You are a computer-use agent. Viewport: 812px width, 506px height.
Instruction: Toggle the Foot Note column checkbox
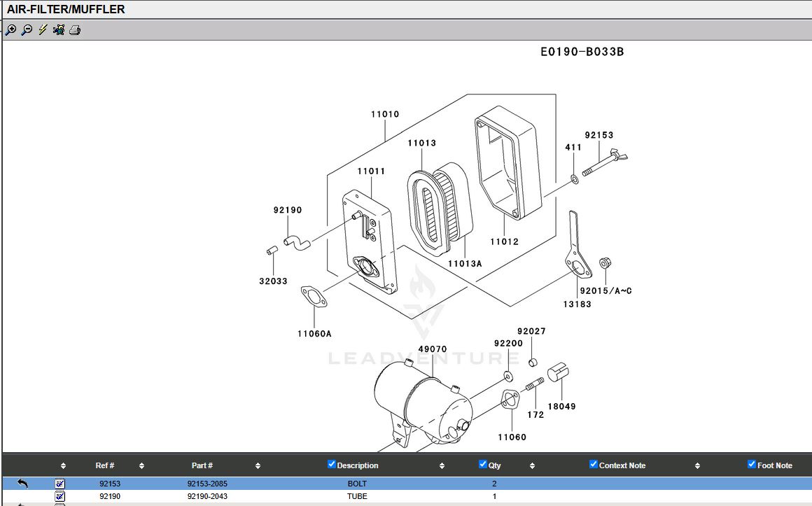coord(752,465)
